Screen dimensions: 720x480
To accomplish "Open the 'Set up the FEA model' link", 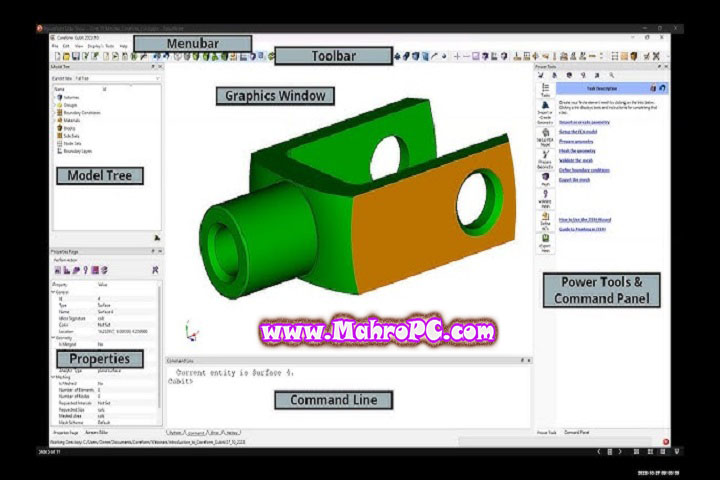I will (x=578, y=132).
